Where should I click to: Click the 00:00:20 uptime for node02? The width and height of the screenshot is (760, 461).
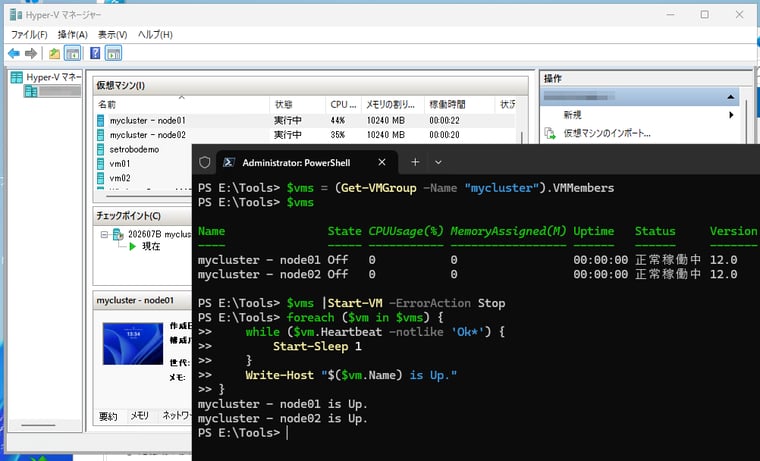coord(444,135)
